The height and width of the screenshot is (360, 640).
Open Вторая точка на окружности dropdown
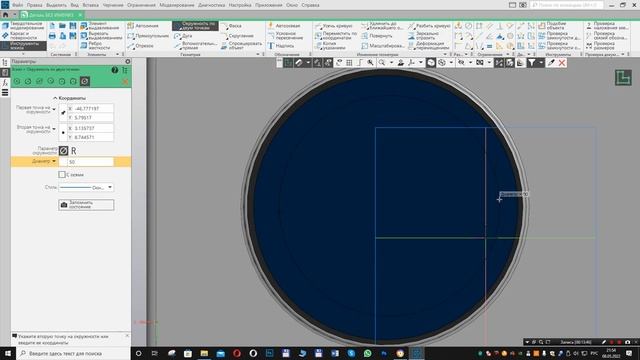[x=54, y=129]
